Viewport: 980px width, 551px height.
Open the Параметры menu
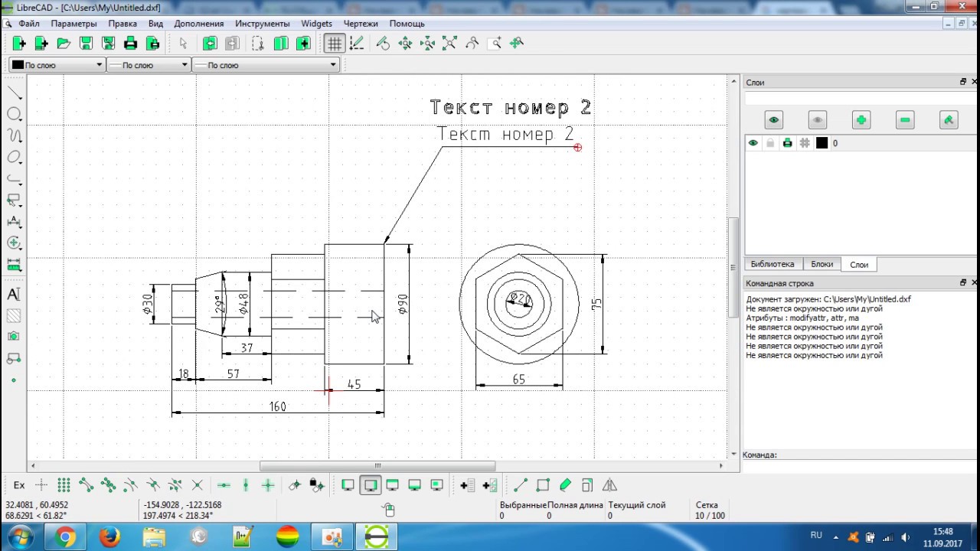tap(74, 24)
